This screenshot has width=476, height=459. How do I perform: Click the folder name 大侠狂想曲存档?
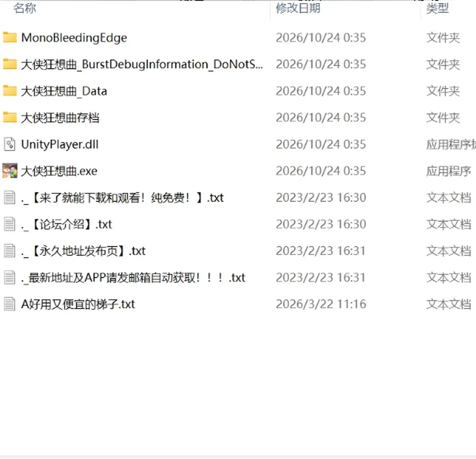click(60, 118)
